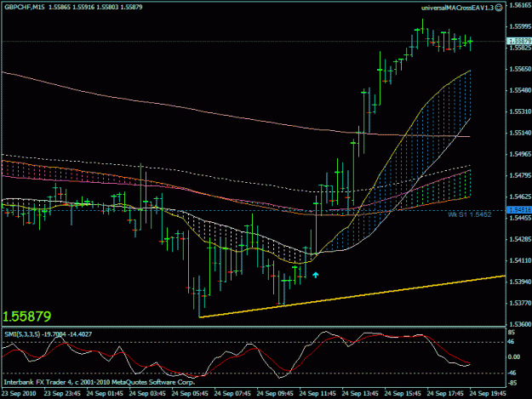Click the Wk S1 1.5452 support label
Screen dimensions: 532x399
click(x=469, y=214)
